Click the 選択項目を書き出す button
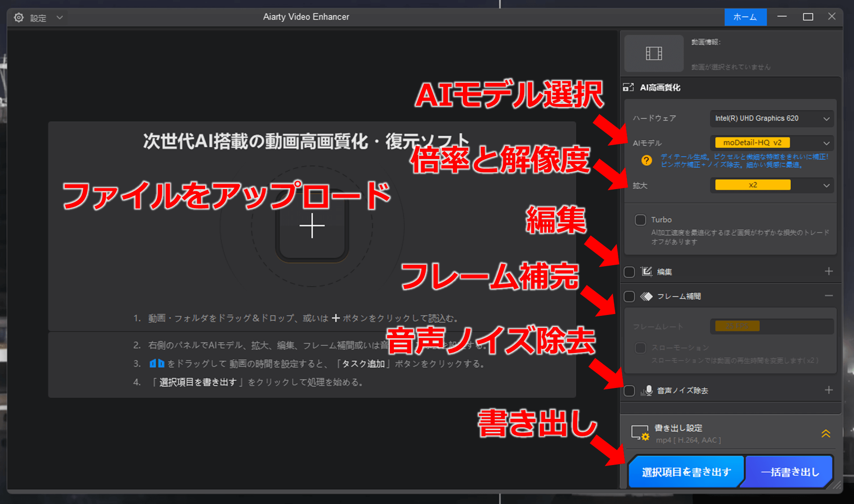Screen dimensions: 854x504 click(x=686, y=472)
